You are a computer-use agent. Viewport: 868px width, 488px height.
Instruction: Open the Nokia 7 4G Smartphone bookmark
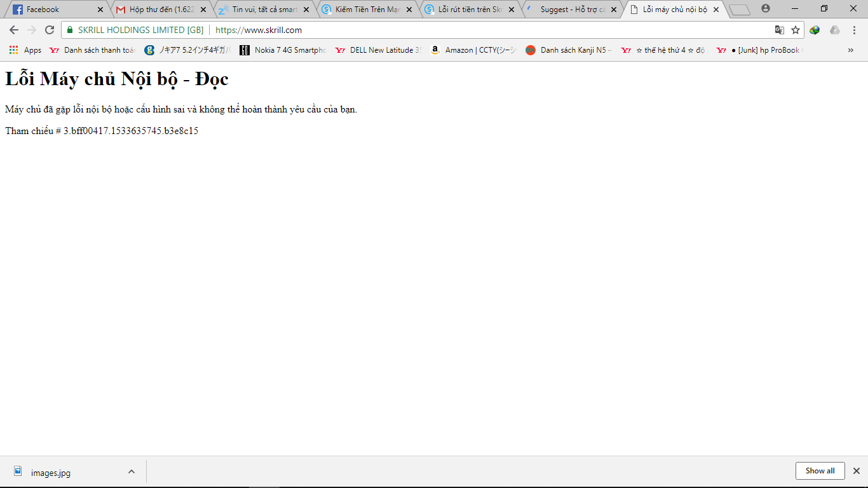283,50
